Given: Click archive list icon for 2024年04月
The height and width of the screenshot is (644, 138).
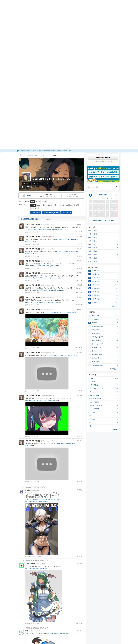Looking at the screenshot, I should (90, 295).
